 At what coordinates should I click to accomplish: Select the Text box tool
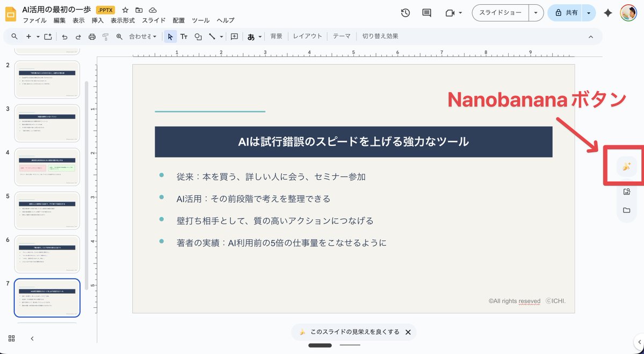[184, 36]
